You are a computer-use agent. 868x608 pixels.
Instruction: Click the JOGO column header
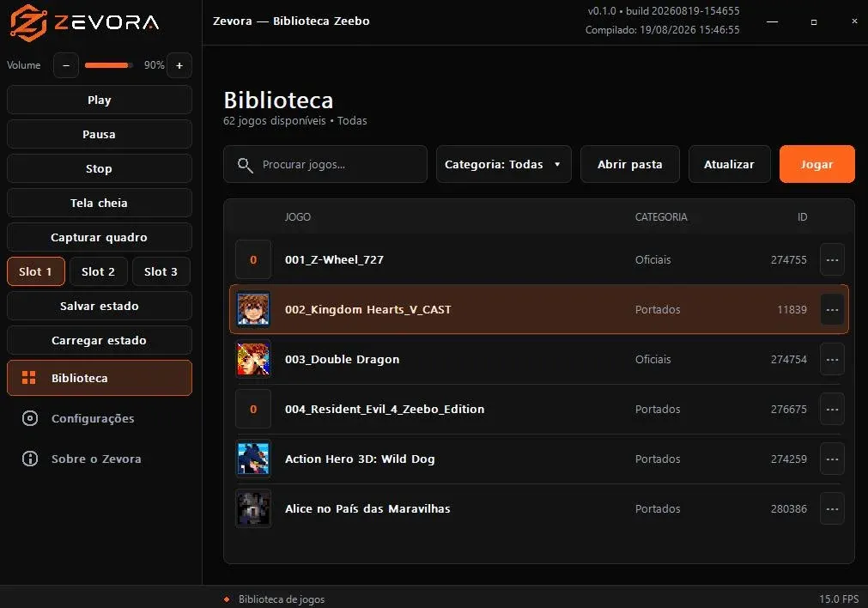point(298,217)
